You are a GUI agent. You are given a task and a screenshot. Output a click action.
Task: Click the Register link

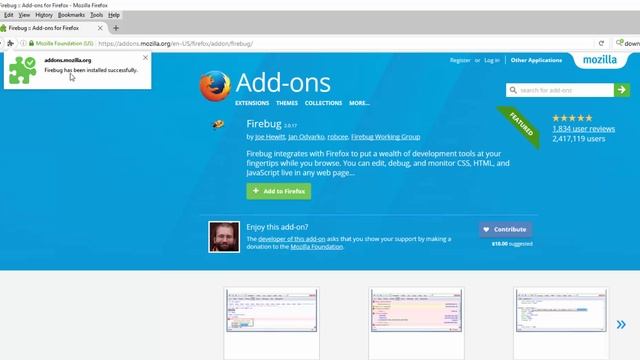click(460, 60)
